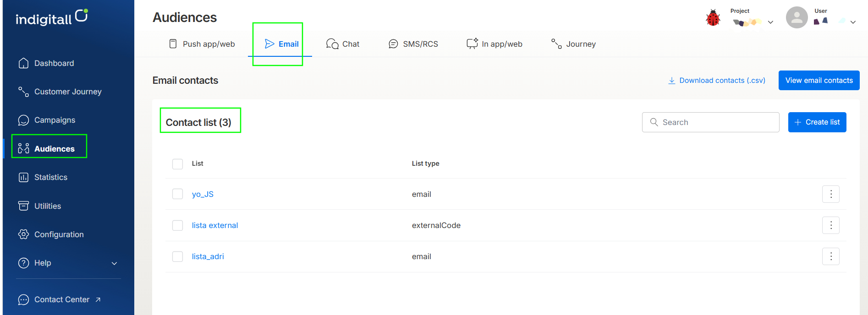This screenshot has height=315, width=868.
Task: Click the Chat bubbles icon
Action: [332, 44]
